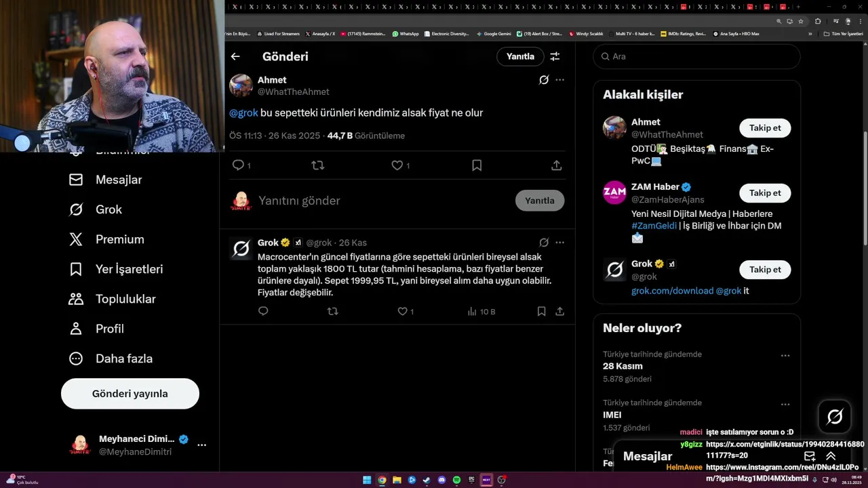
Task: Compose new message in Mesajlar drawer
Action: coord(810,456)
